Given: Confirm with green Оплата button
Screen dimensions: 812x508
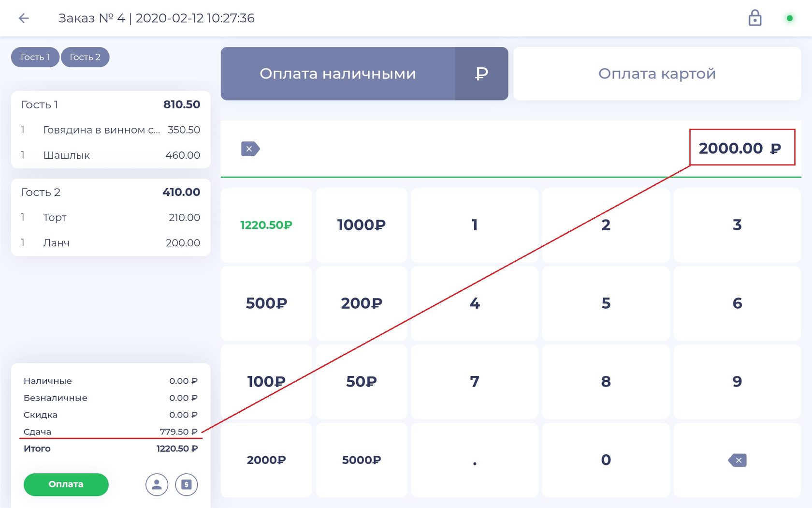Looking at the screenshot, I should tap(66, 484).
